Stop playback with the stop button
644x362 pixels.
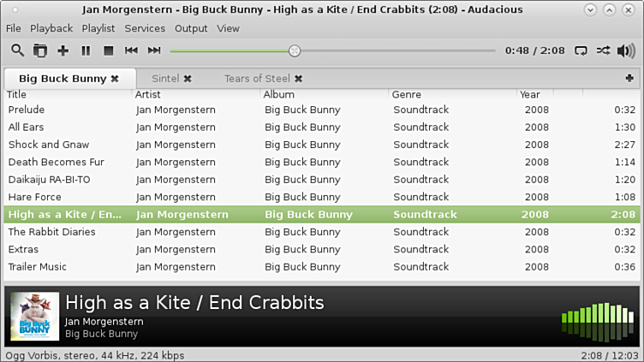coord(109,50)
